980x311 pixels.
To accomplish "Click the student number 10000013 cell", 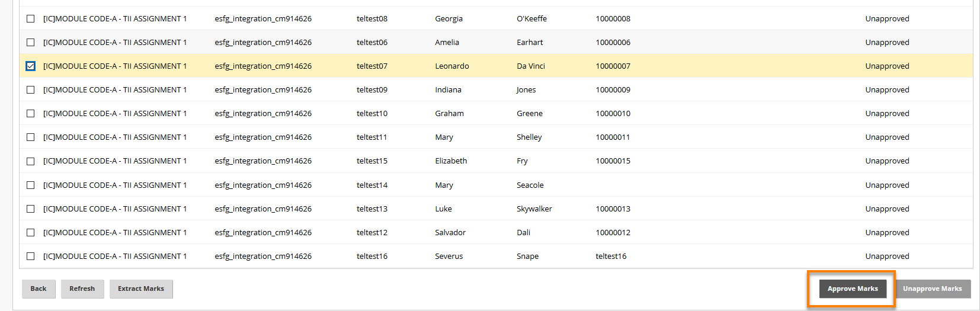I will click(x=613, y=209).
